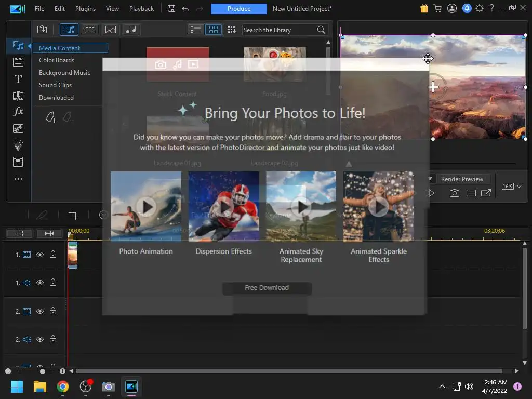
Task: Click Free Download button
Action: 267,288
